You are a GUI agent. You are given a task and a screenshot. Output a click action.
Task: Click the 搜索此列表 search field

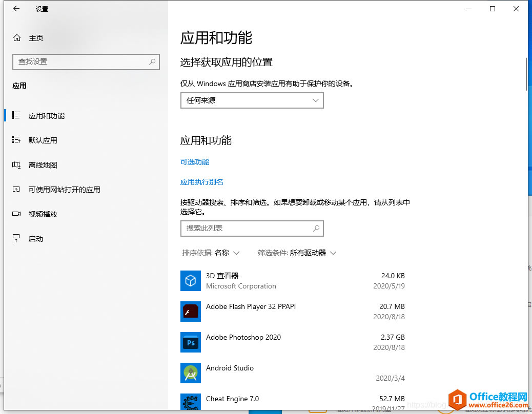(252, 228)
